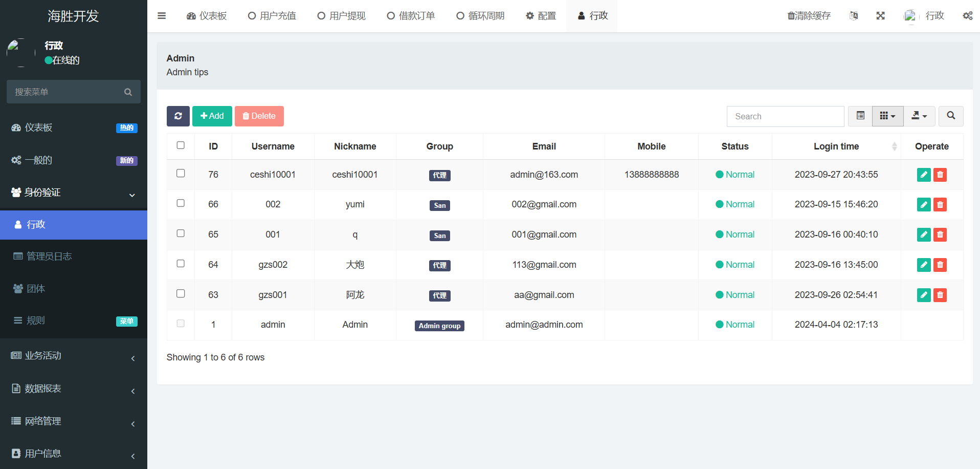This screenshot has height=469, width=980.
Task: Click edit pencil icon for ceshi10001 row
Action: [923, 175]
